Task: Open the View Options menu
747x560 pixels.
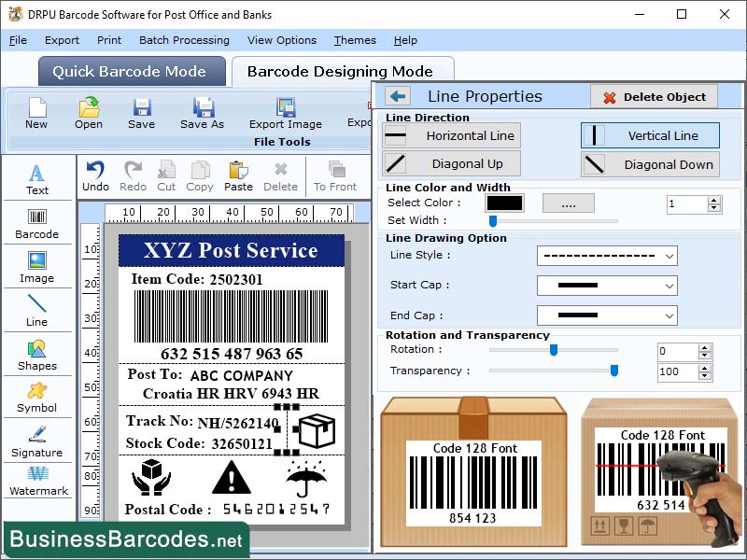Action: (x=282, y=40)
